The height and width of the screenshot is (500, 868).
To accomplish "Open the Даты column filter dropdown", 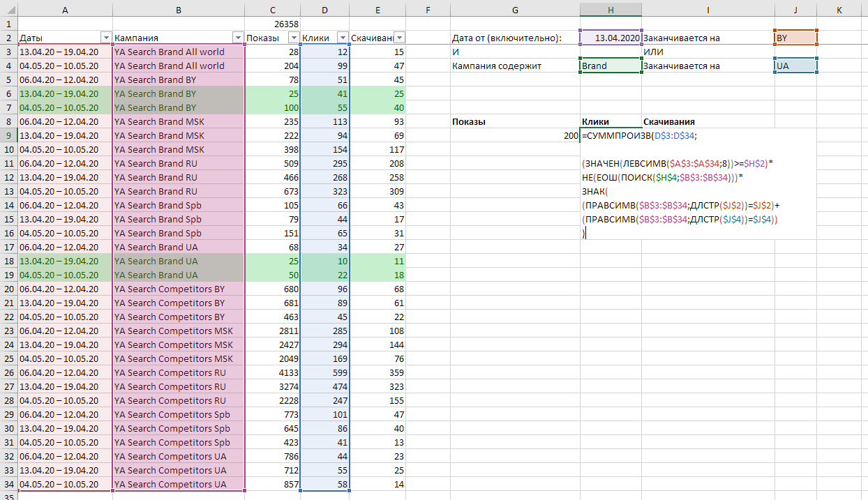I will coord(106,38).
